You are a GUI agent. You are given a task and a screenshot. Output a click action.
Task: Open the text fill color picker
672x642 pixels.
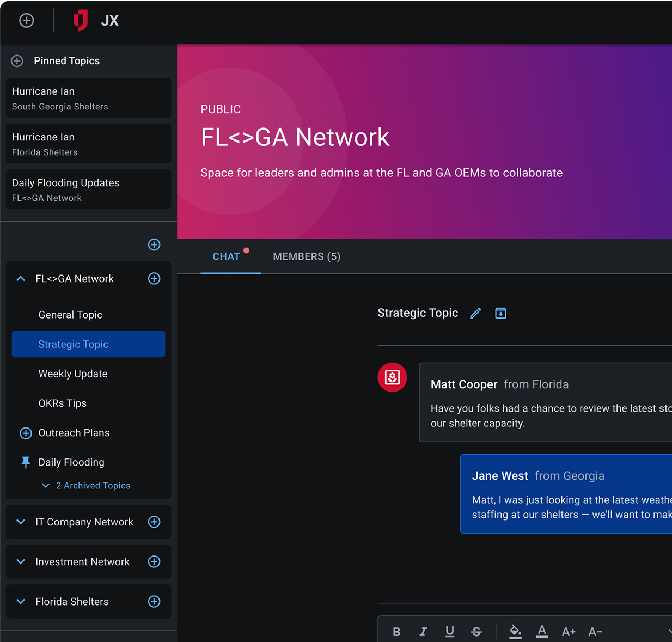[x=515, y=632]
